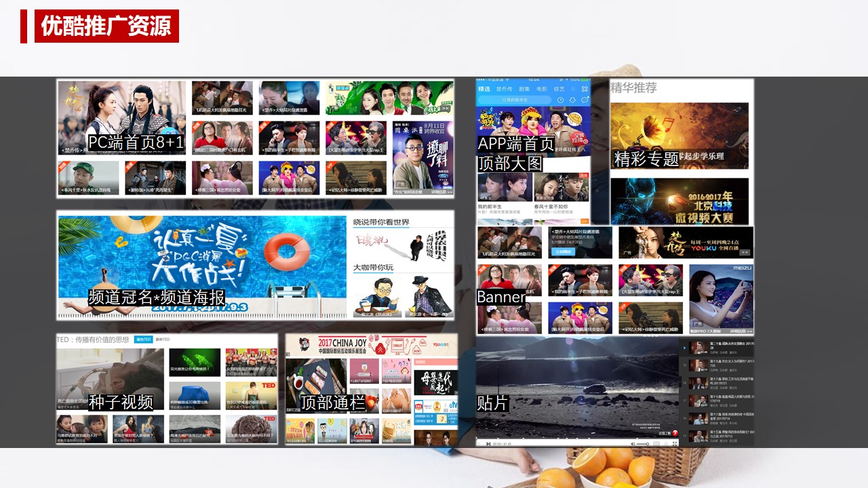Screen dimensions: 868x488
Task: Open the PC homepage main 楚乔传 poster
Action: [x=121, y=118]
